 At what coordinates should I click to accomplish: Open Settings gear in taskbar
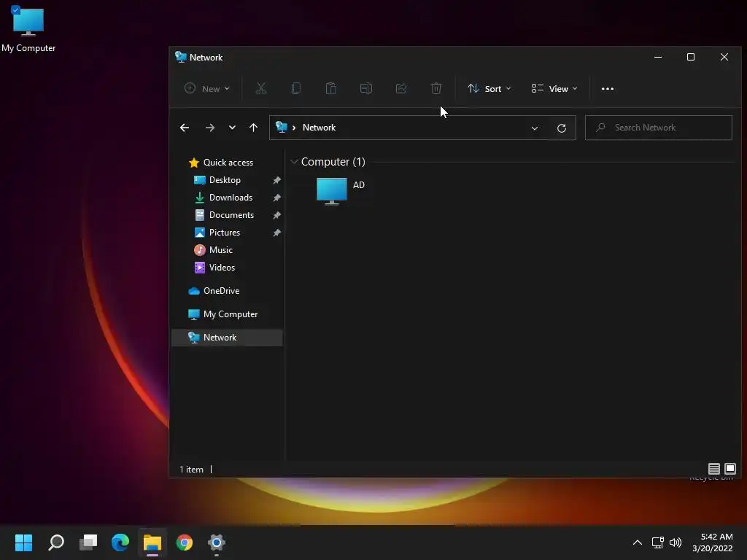pyautogui.click(x=216, y=542)
